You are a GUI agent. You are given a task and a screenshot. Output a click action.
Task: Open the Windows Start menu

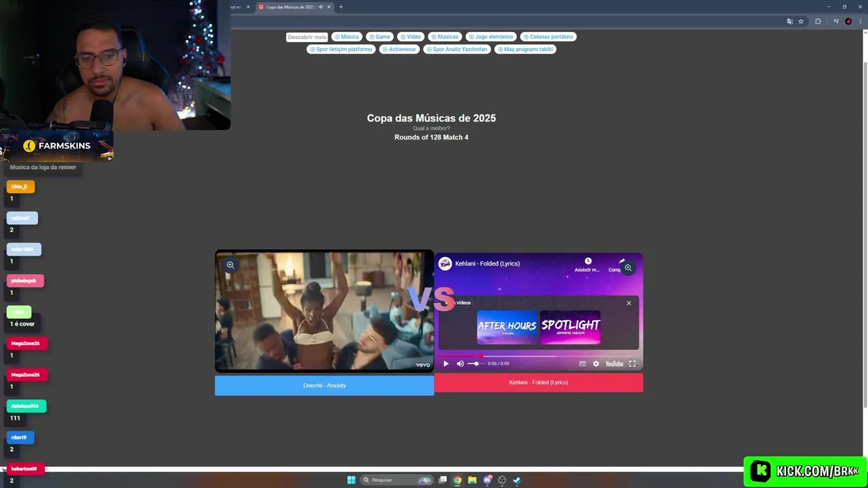tap(351, 480)
